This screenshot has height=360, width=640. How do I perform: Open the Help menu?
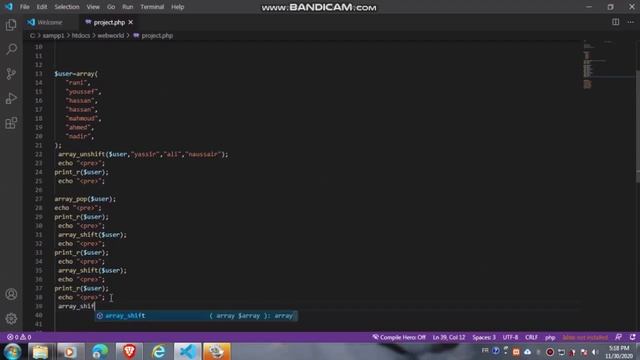pos(177,7)
